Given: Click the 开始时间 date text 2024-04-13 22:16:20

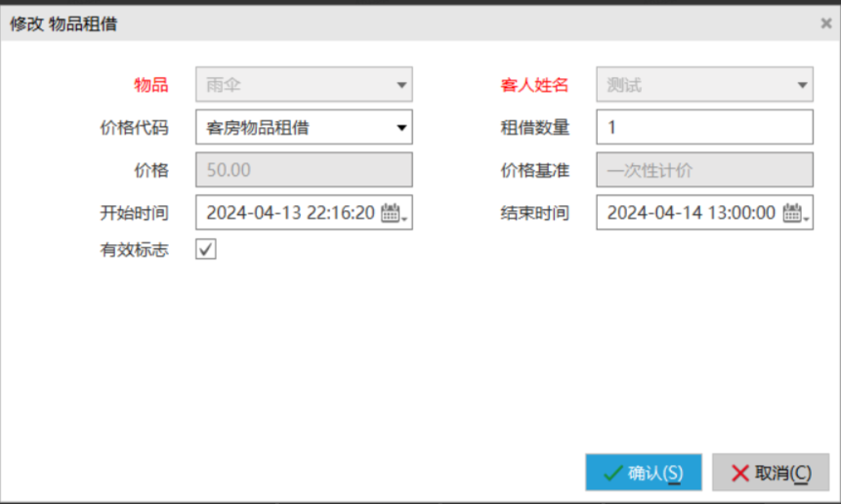Looking at the screenshot, I should point(290,213).
